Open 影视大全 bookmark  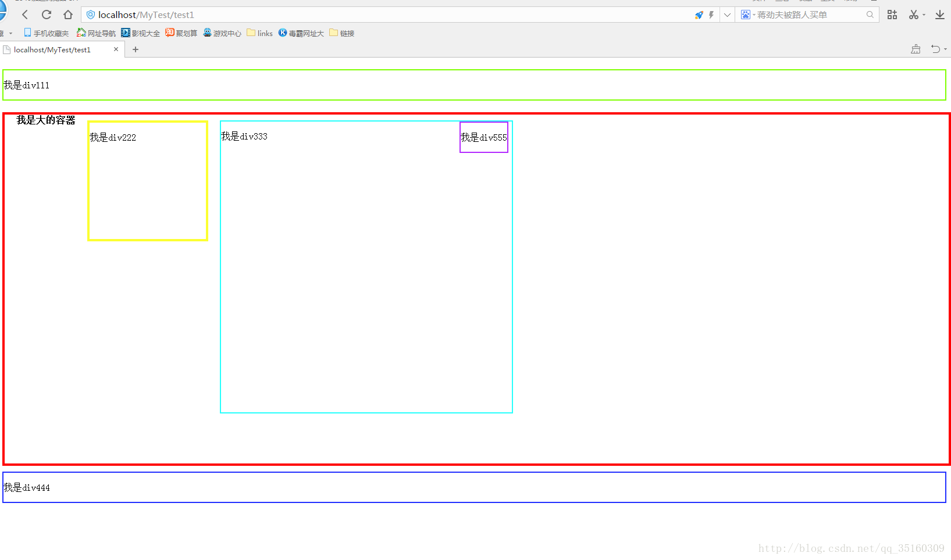point(140,33)
